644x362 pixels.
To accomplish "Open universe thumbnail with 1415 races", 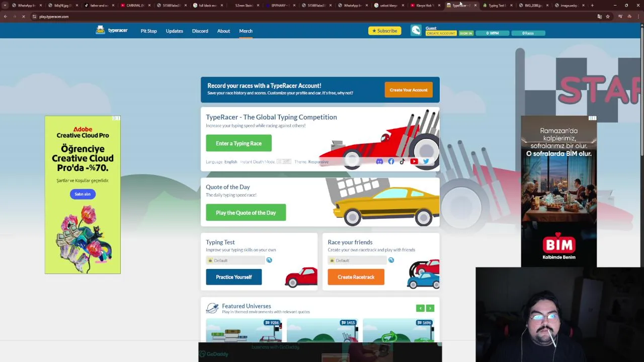I will tap(322, 330).
